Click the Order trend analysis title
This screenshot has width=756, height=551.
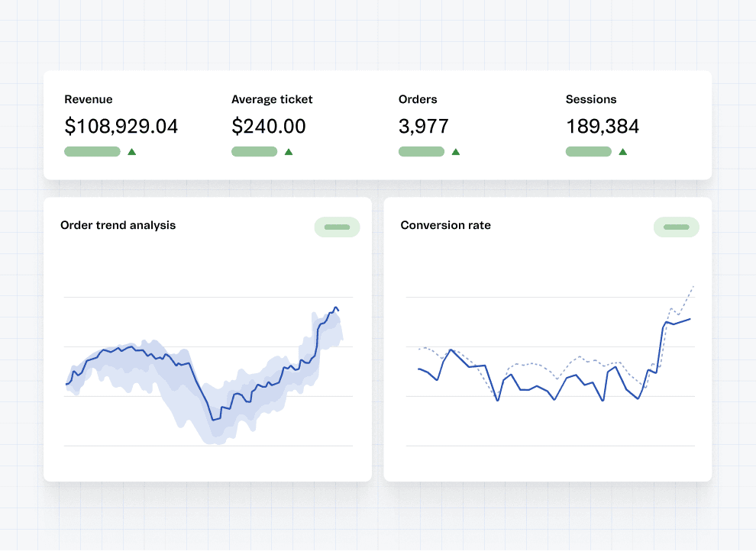(118, 225)
